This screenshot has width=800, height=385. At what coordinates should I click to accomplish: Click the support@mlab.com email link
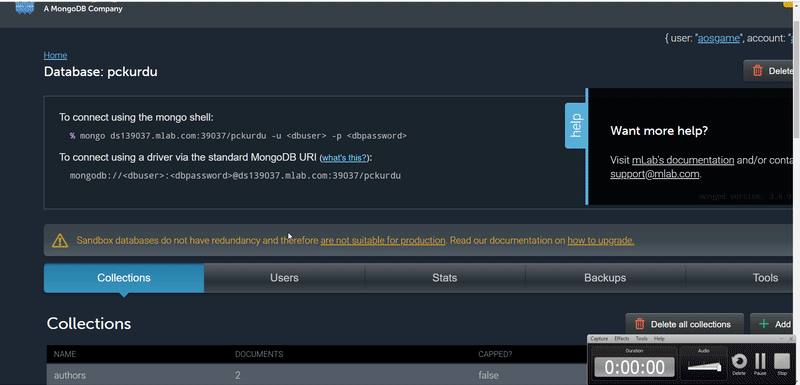654,174
